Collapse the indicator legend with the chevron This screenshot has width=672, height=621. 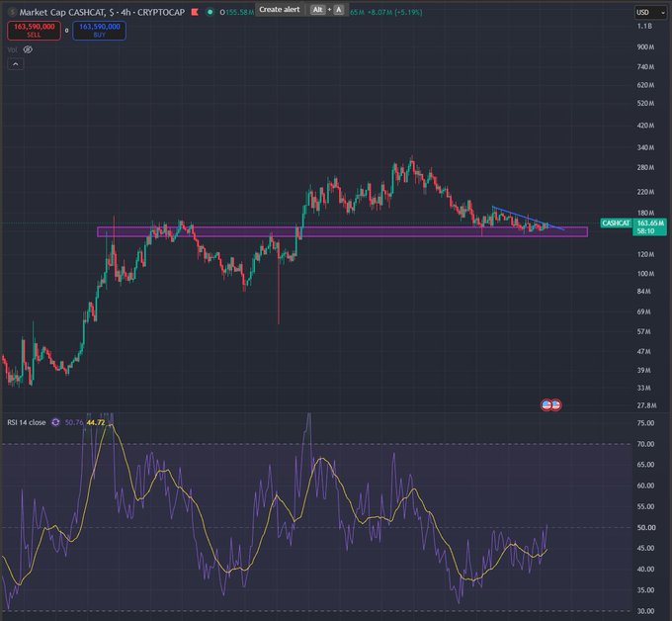tap(16, 64)
